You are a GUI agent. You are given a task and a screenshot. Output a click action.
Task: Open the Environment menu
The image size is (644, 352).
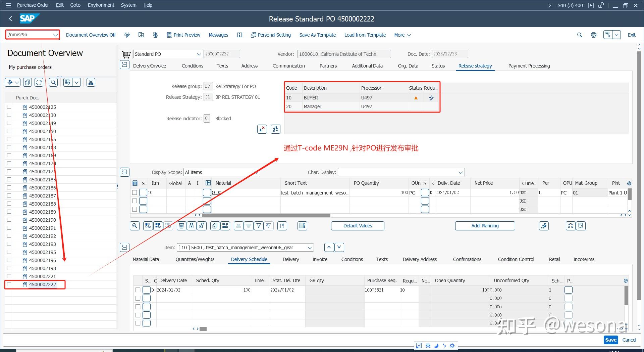coord(101,5)
